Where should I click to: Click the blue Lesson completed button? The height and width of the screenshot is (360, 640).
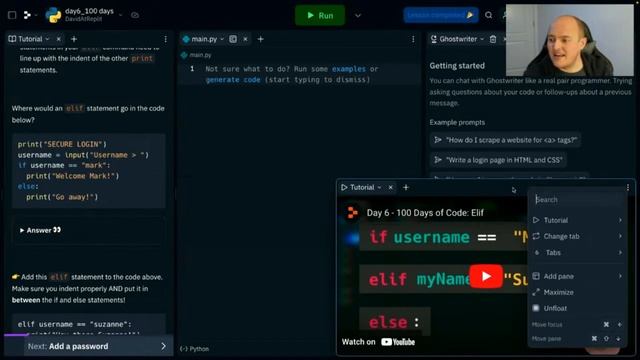(441, 15)
